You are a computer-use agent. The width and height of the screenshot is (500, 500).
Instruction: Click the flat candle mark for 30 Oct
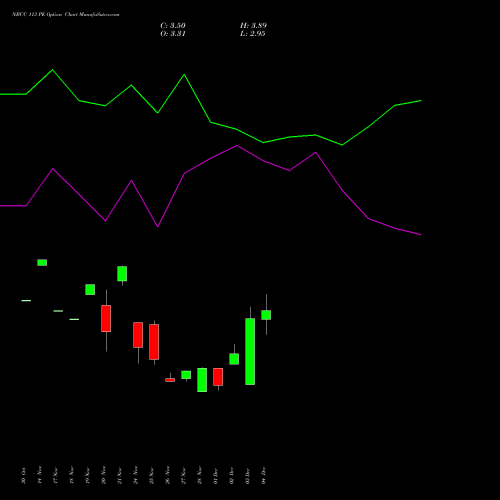26,301
